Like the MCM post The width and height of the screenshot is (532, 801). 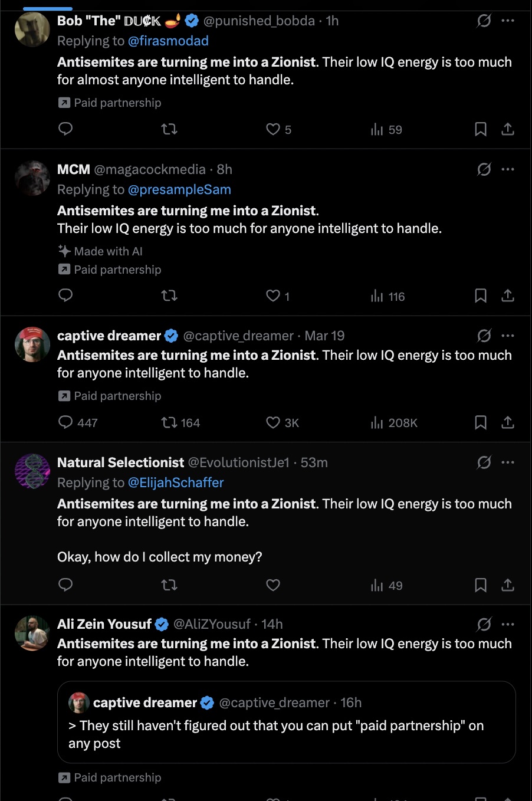point(273,296)
